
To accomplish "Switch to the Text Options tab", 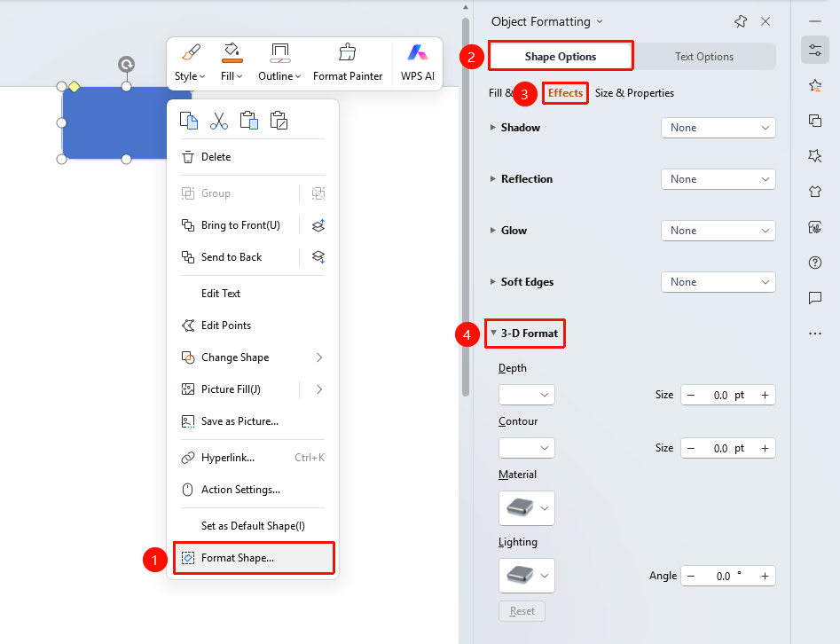I will click(x=704, y=56).
